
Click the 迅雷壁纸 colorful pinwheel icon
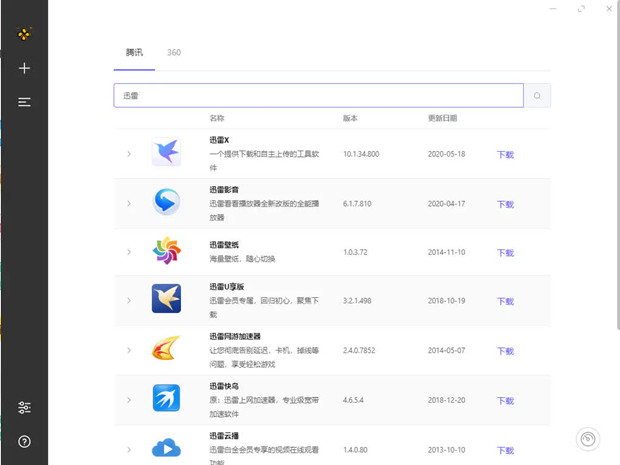(166, 251)
